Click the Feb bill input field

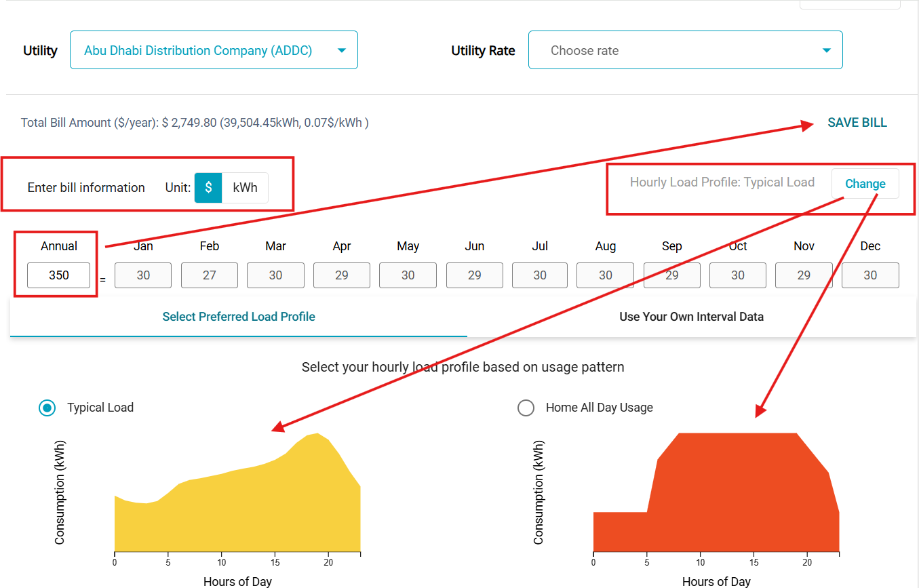point(210,275)
